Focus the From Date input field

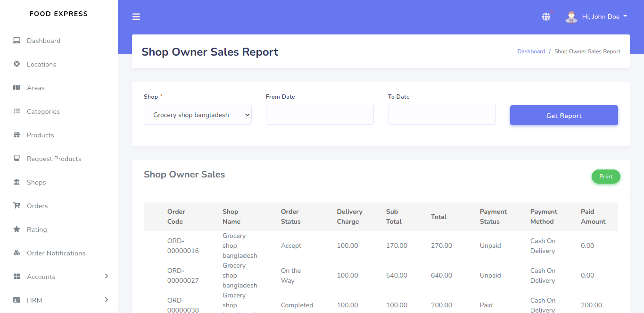[320, 115]
